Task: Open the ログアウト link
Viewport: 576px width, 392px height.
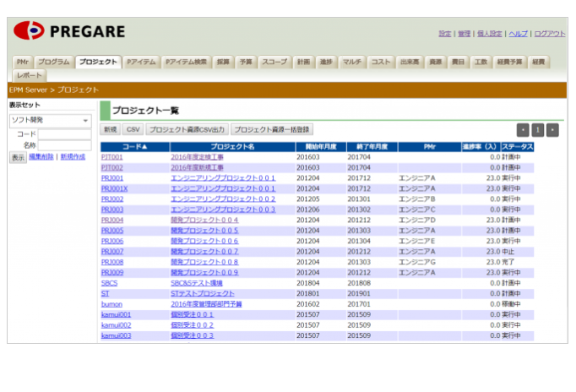Action: pos(550,34)
